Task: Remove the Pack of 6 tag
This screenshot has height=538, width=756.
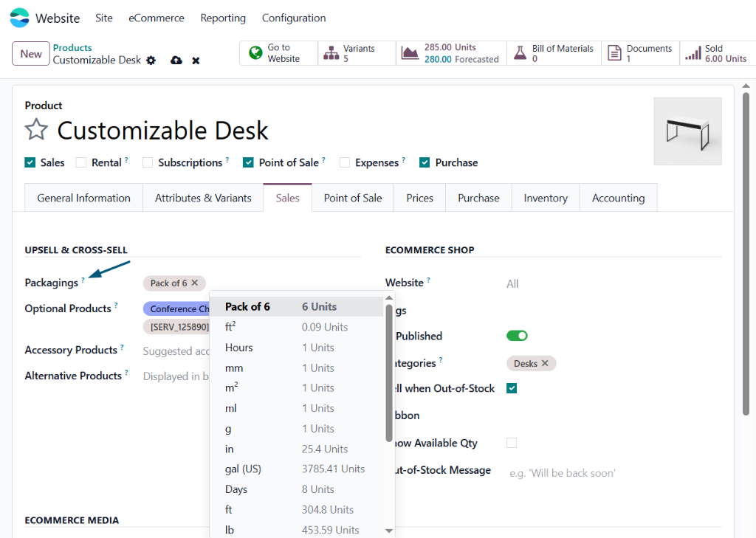Action: point(195,283)
